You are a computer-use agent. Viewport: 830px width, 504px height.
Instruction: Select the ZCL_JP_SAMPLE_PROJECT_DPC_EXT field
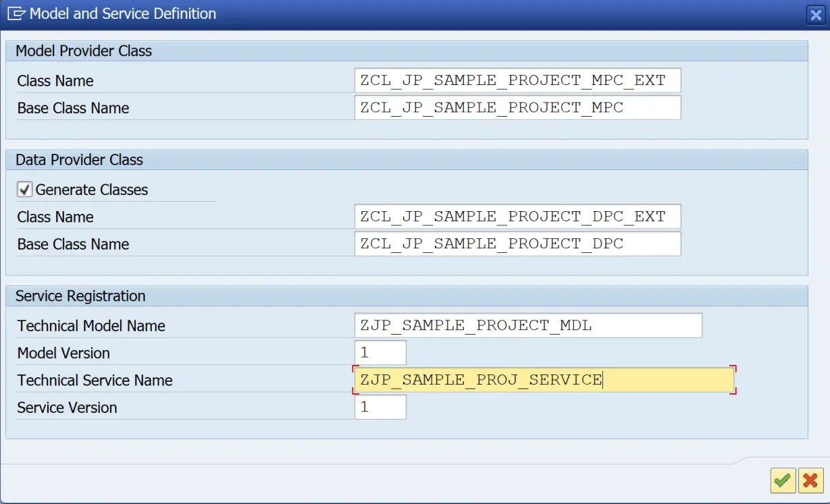click(517, 216)
